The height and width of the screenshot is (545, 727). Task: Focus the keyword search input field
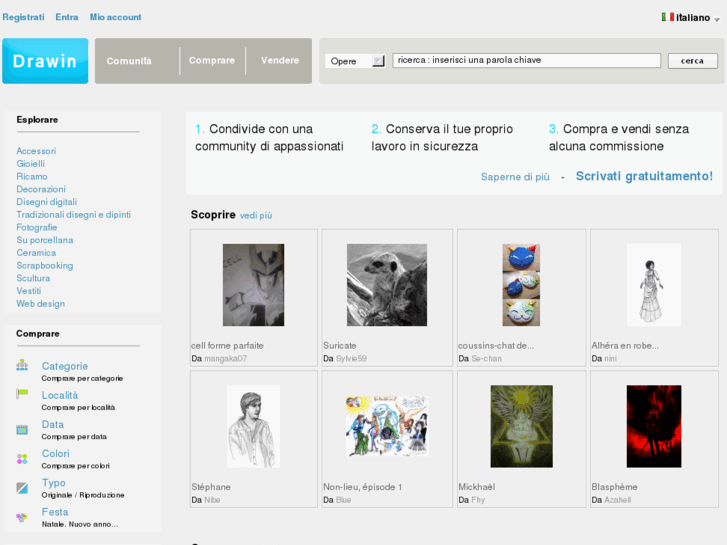527,60
